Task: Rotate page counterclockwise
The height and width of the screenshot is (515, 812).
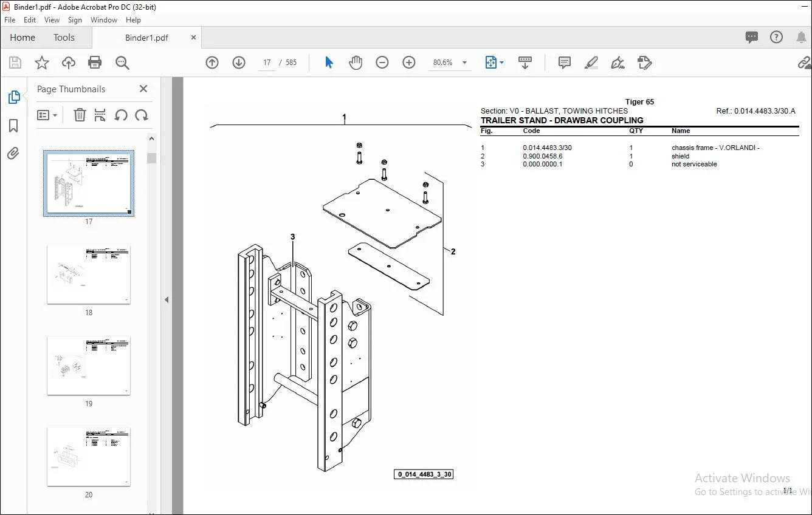Action: click(121, 115)
